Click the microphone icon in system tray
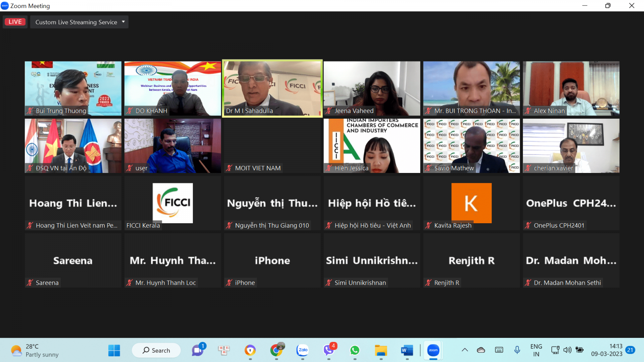This screenshot has height=362, width=644. point(517,350)
